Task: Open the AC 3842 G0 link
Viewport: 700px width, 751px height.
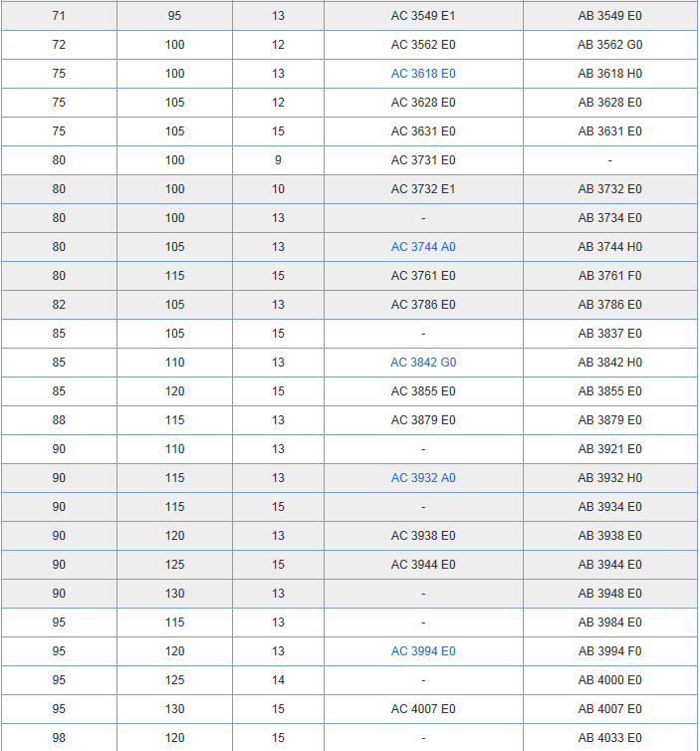Action: (x=423, y=363)
